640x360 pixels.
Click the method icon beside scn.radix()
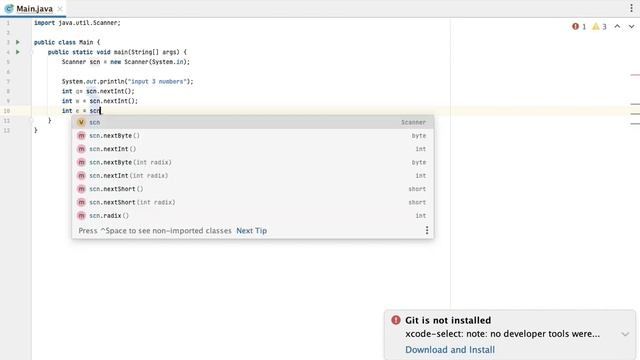pos(81,216)
